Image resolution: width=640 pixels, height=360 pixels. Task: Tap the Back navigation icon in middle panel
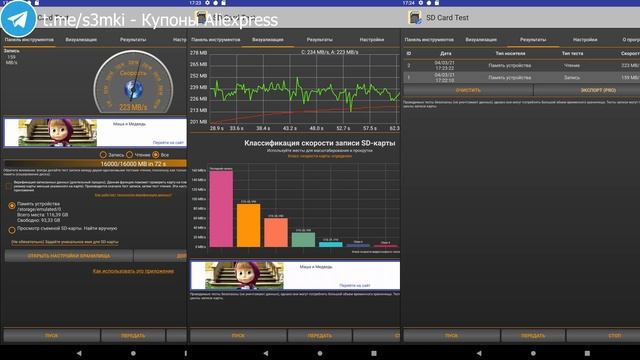pyautogui.click(x=266, y=353)
